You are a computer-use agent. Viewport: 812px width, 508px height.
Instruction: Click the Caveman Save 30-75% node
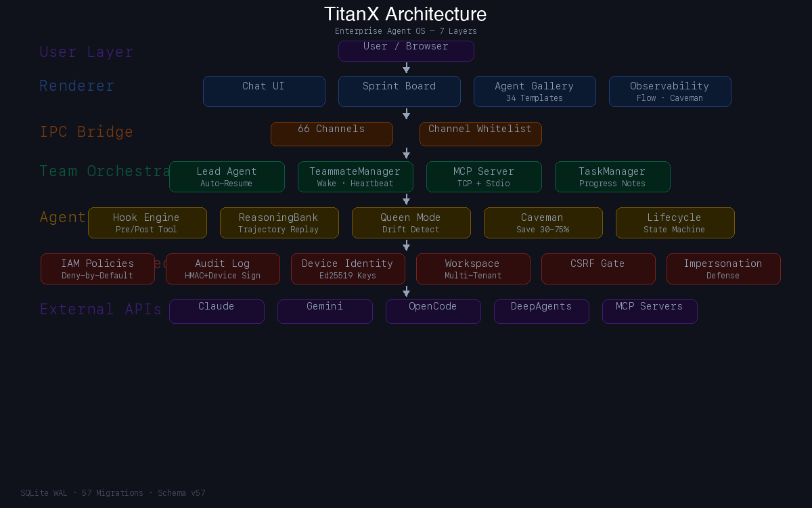point(543,222)
